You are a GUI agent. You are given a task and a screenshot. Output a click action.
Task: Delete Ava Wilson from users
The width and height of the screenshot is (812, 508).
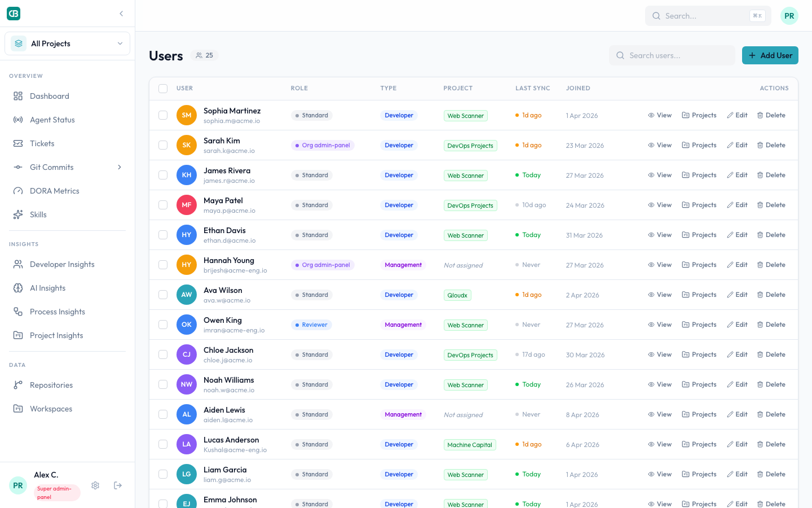tap(771, 295)
